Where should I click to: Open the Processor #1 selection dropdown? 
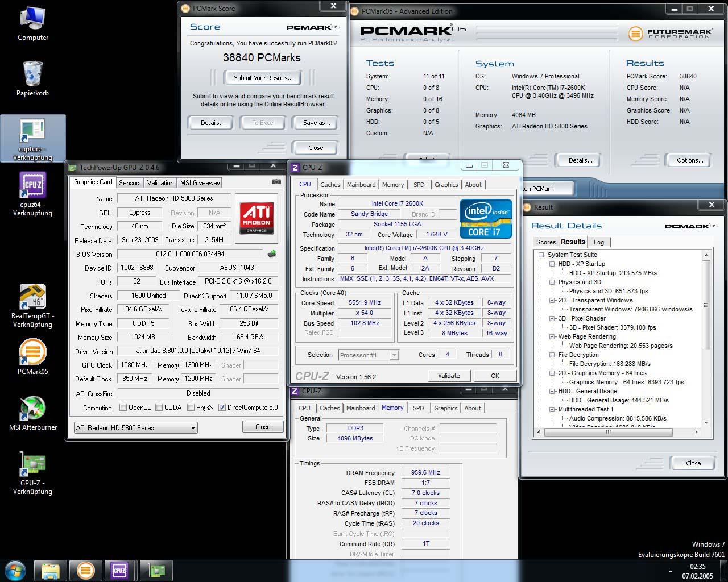click(369, 355)
